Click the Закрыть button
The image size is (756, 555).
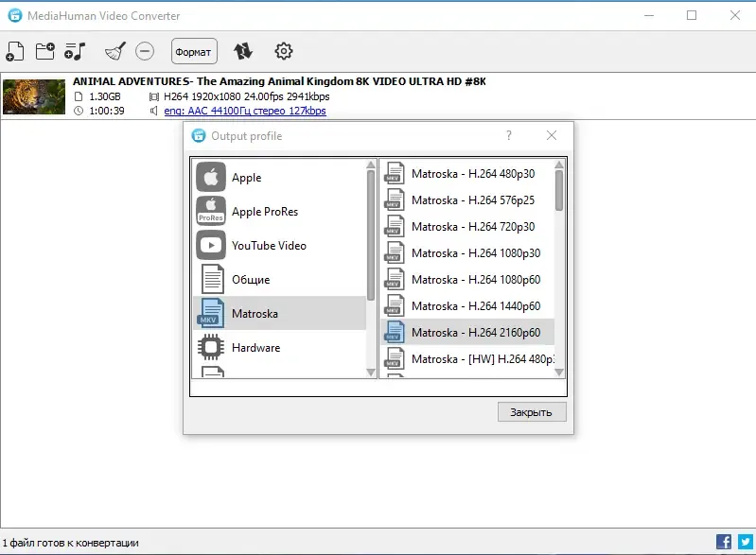(532, 412)
